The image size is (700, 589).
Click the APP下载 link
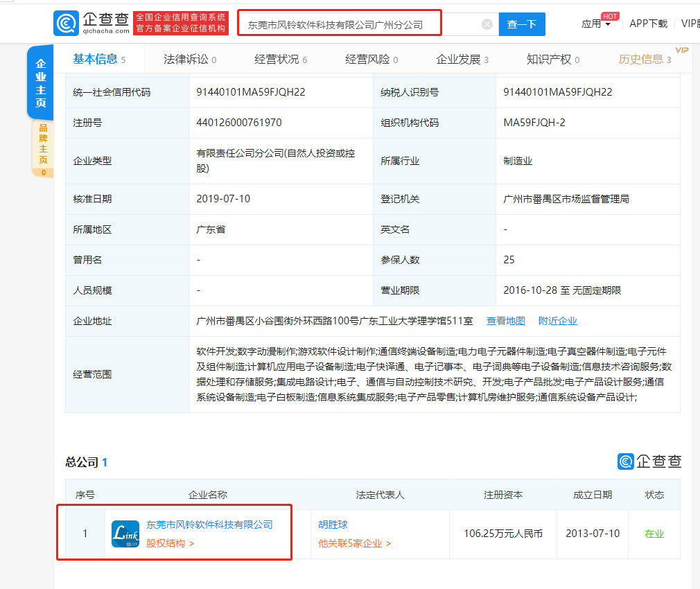click(x=648, y=24)
